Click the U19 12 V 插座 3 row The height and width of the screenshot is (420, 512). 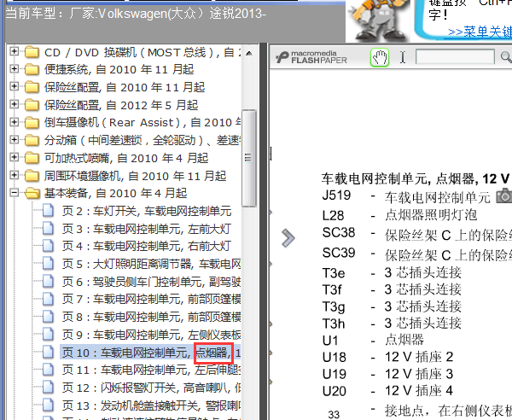(x=388, y=374)
